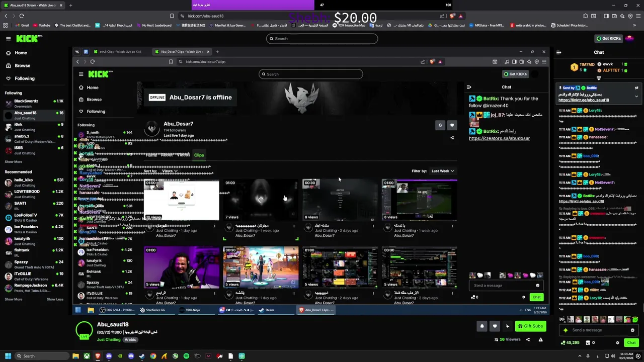Image resolution: width=644 pixels, height=362 pixels.
Task: Open Last Week filter dropdown in streamed window
Action: [443, 171]
